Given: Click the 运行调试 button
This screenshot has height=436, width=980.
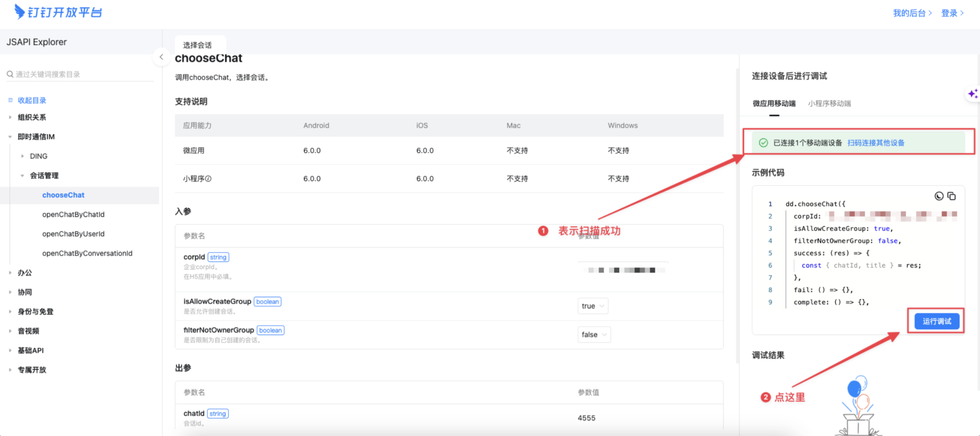Looking at the screenshot, I should 937,321.
